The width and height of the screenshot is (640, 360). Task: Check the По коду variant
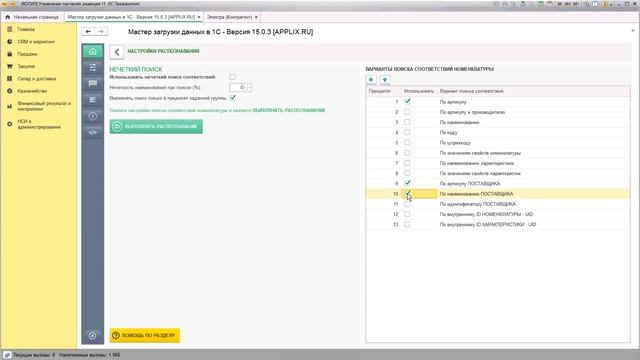point(407,132)
